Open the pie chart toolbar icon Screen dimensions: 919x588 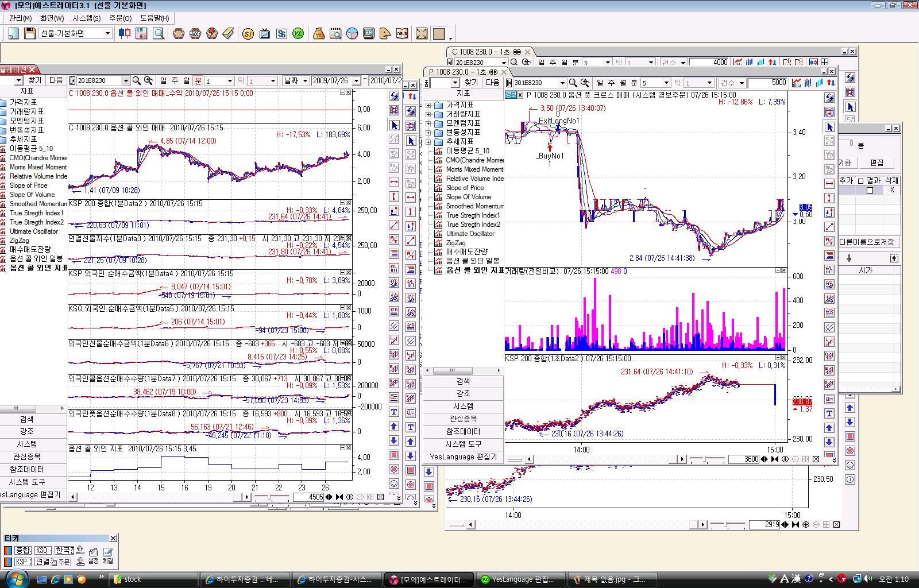352,33
